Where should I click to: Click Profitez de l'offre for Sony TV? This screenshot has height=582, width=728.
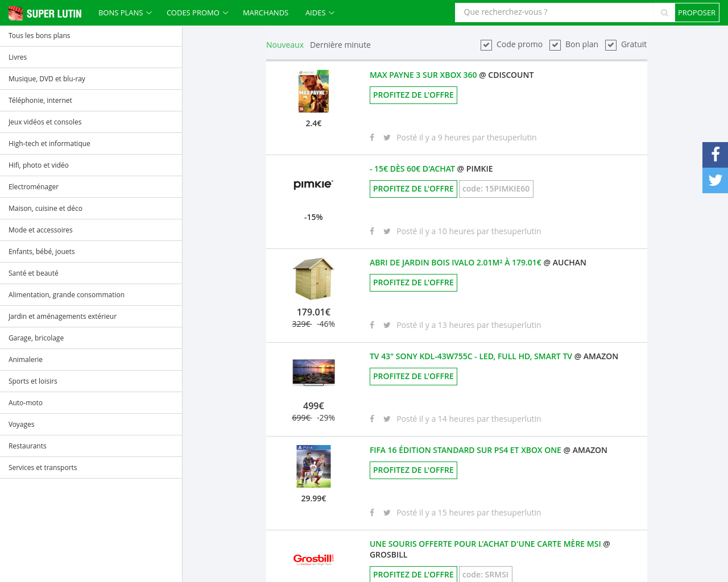tap(413, 376)
